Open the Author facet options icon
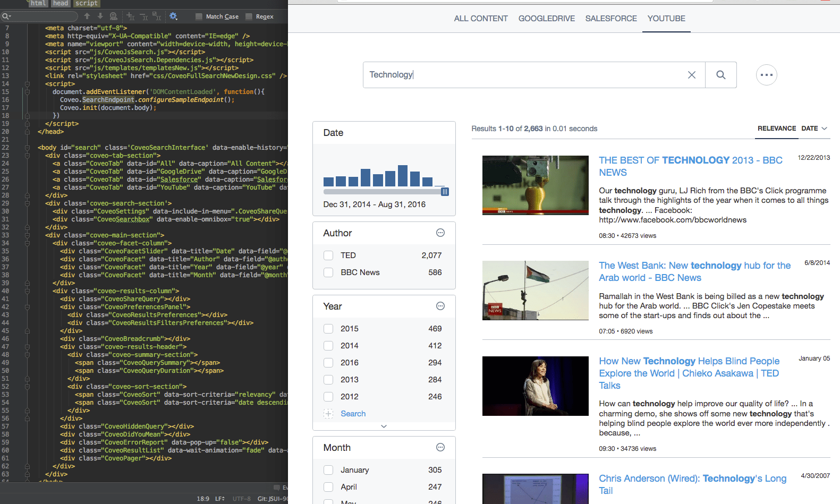This screenshot has width=840, height=504. point(440,233)
